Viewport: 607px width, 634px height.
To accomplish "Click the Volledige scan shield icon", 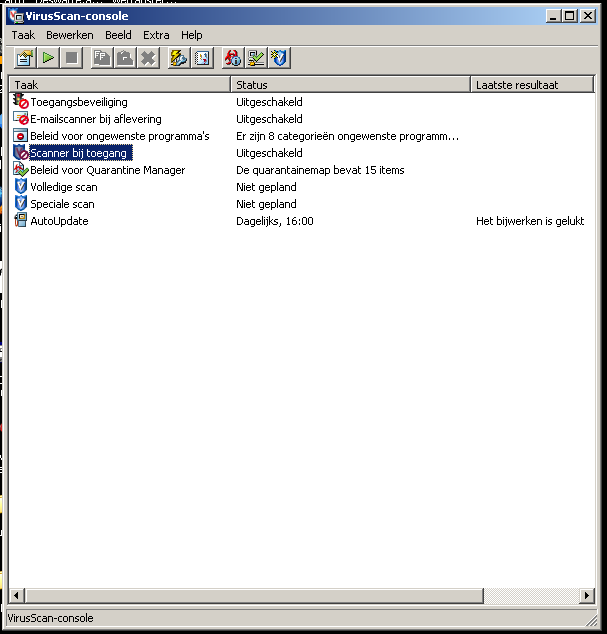I will (x=20, y=186).
